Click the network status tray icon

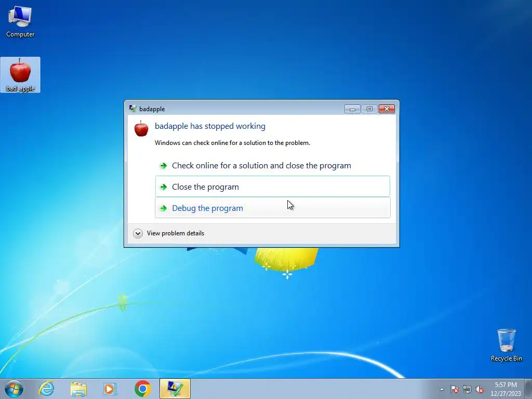point(467,389)
